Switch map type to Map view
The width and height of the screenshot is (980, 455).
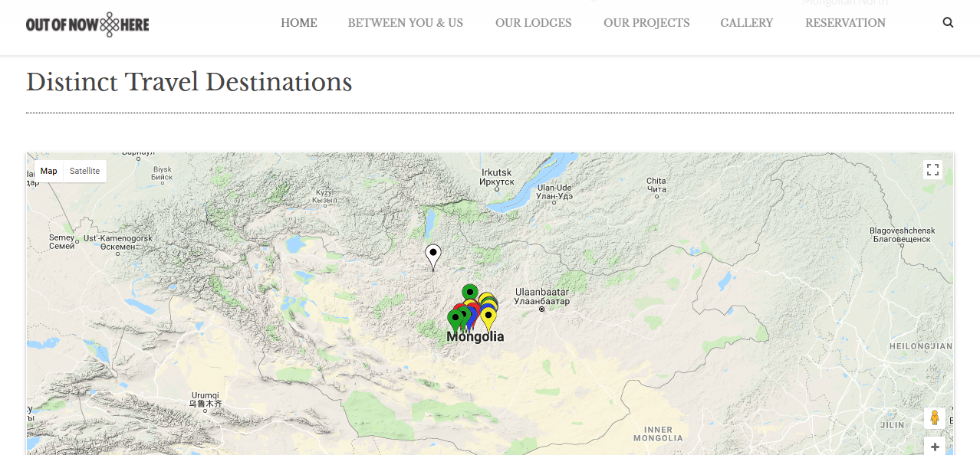coord(49,171)
